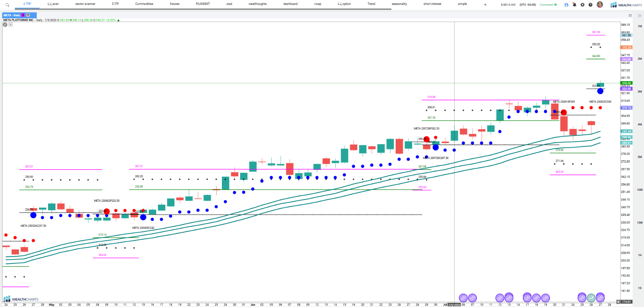Click the plus button beside the 174.01 price label

tap(618, 302)
